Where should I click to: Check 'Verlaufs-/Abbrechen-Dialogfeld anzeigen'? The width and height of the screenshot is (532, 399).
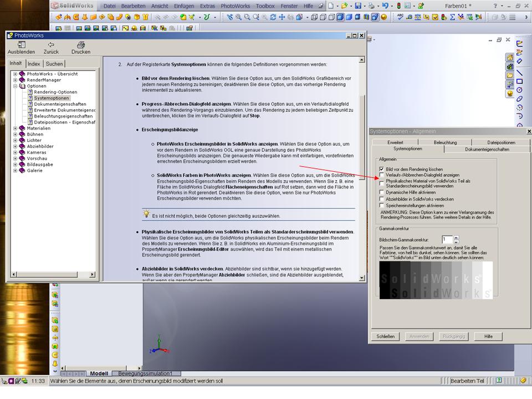(382, 175)
